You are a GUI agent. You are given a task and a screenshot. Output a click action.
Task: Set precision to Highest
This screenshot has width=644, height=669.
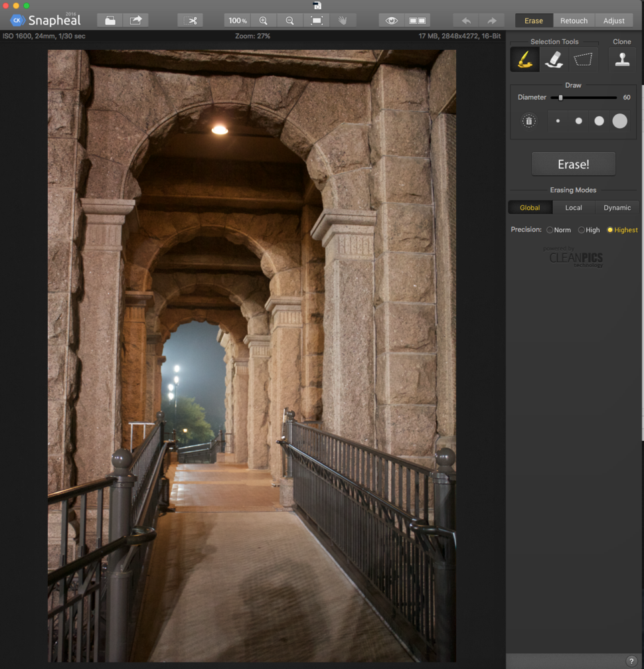click(622, 230)
